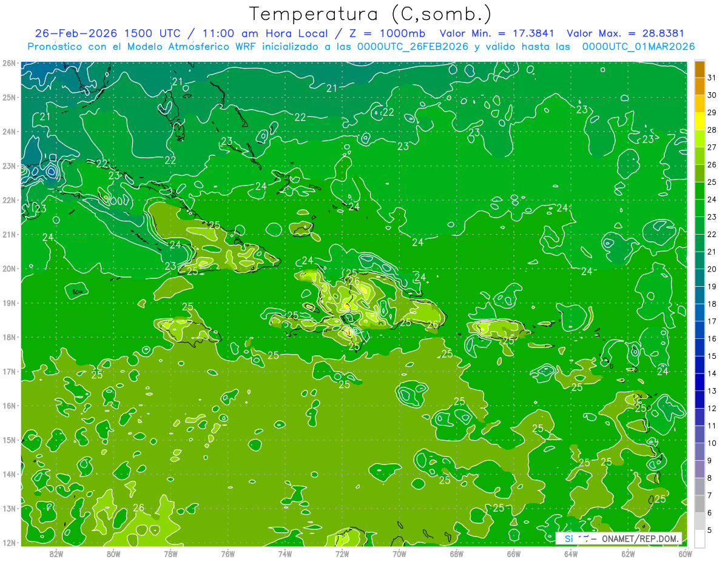The width and height of the screenshot is (728, 562).
Task: Click the teal color bar segment between 19 and 20
Action: 699,278
